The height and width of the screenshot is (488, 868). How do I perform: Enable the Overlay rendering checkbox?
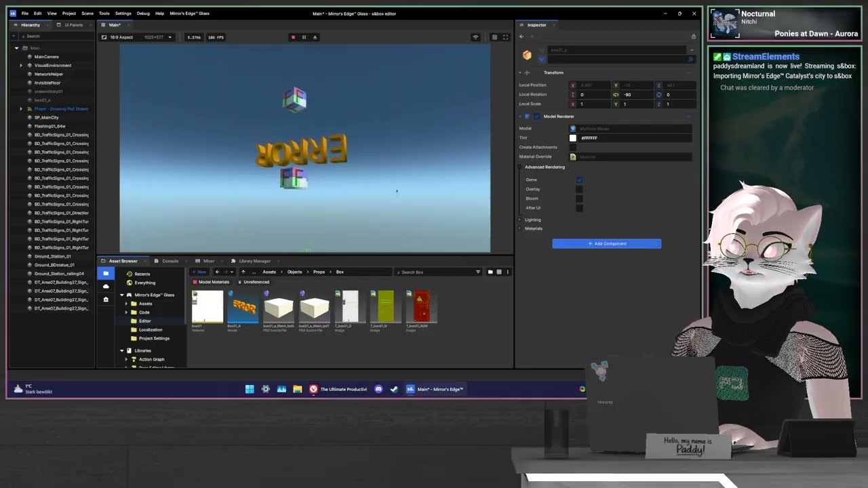click(x=579, y=189)
